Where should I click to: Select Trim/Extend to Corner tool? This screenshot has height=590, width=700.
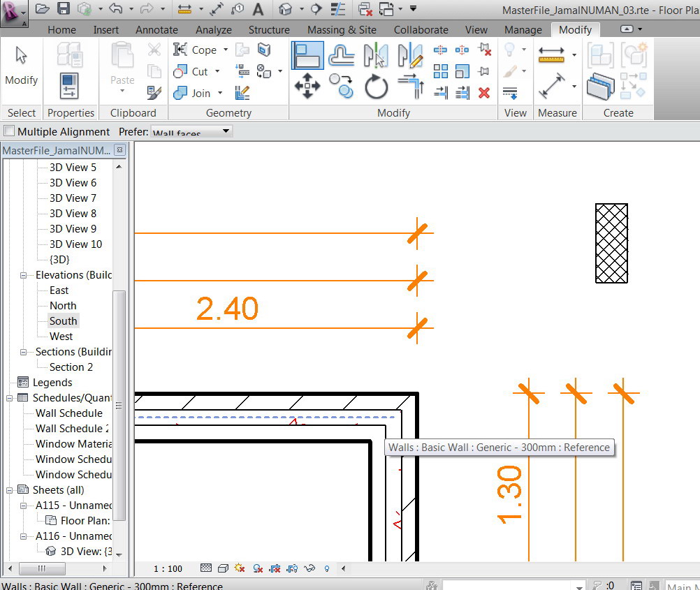tap(411, 86)
